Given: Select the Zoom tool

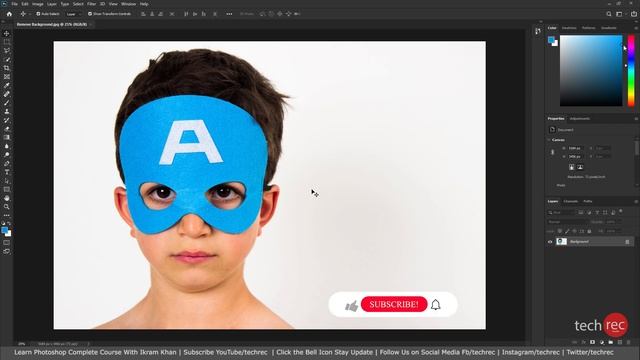Looking at the screenshot, I should tap(7, 207).
